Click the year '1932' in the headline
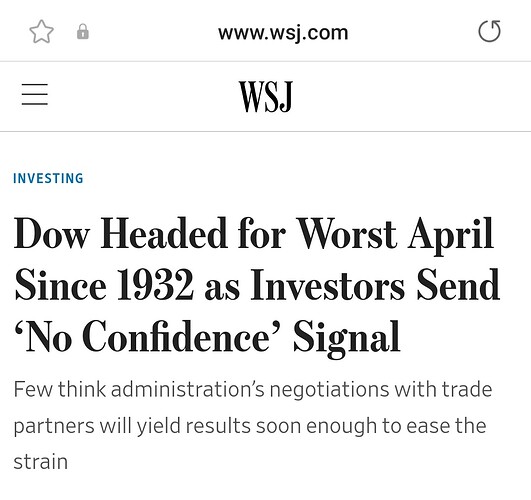531x500 pixels. click(x=155, y=285)
